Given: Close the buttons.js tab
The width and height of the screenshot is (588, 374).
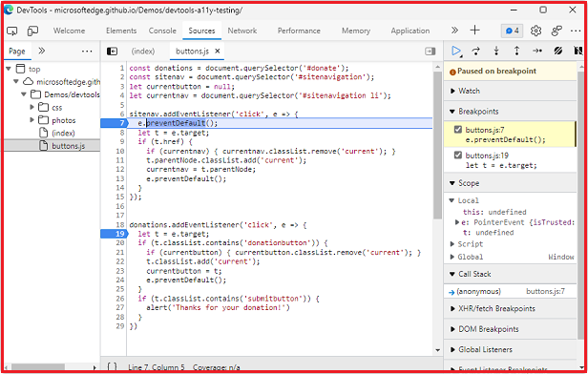Looking at the screenshot, I should coord(217,52).
